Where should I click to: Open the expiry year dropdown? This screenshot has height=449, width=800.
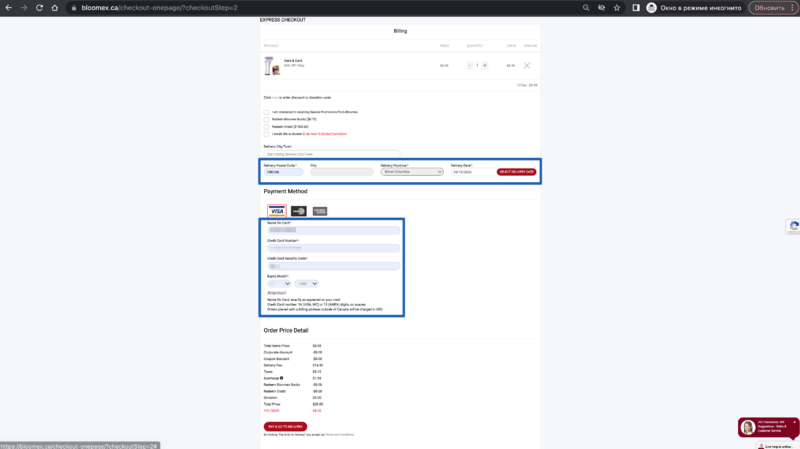(307, 284)
